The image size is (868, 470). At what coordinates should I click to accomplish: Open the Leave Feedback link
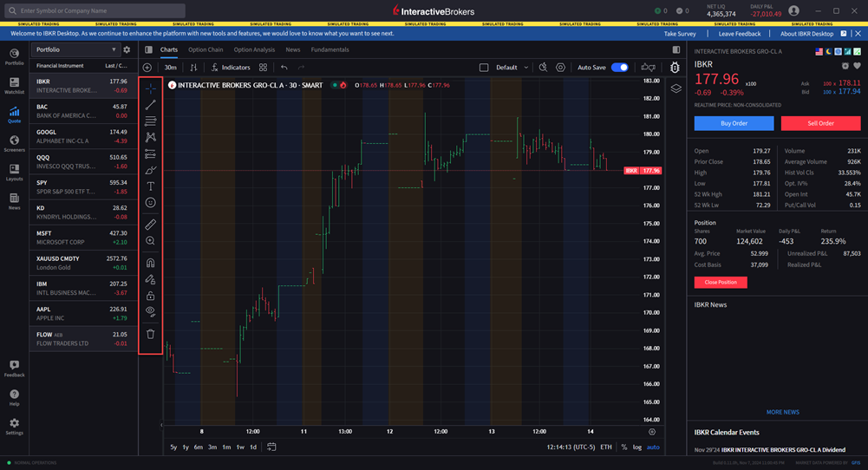740,34
